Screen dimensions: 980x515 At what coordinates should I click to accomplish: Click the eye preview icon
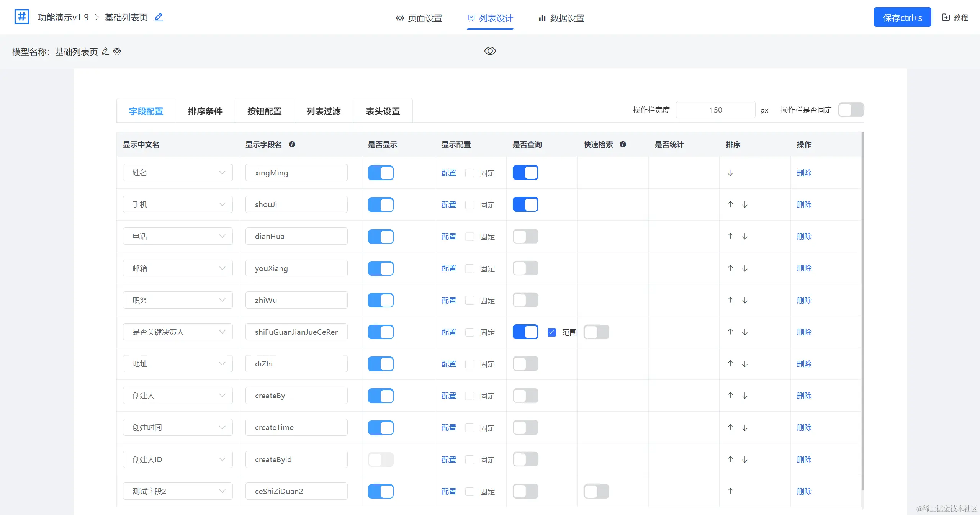click(x=490, y=51)
